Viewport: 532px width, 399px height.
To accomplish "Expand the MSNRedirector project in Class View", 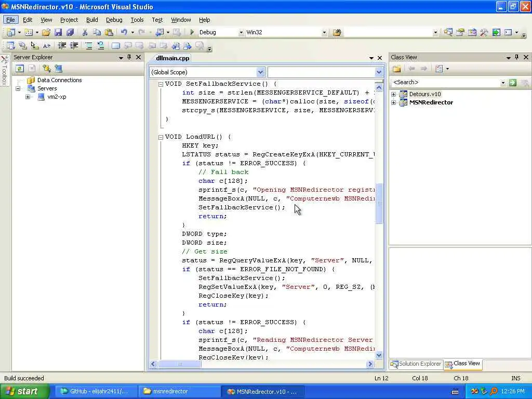I will (394, 102).
